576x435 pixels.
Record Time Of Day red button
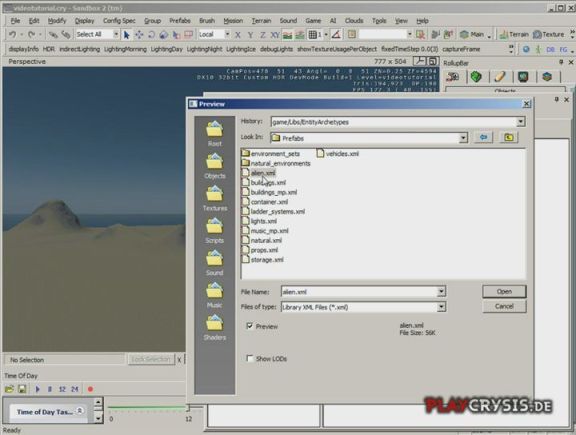90,389
